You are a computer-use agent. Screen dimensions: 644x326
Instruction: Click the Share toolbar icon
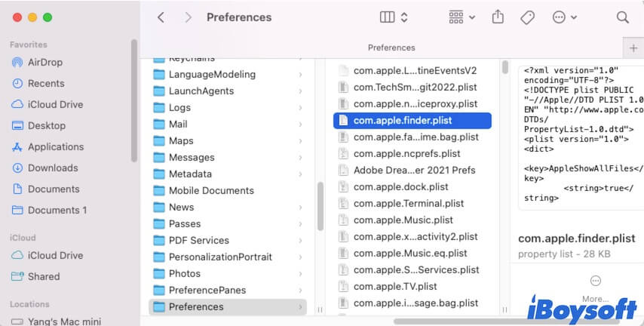point(498,17)
